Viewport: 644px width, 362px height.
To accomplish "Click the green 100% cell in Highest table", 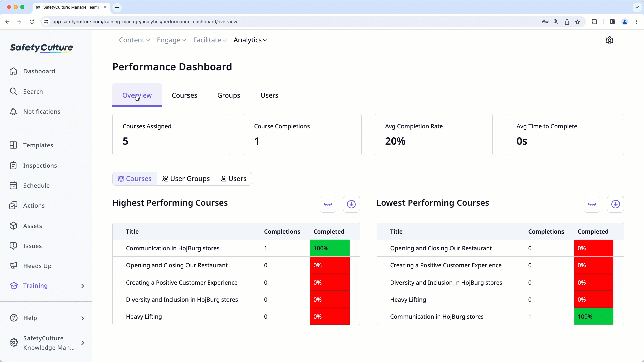I will (329, 248).
